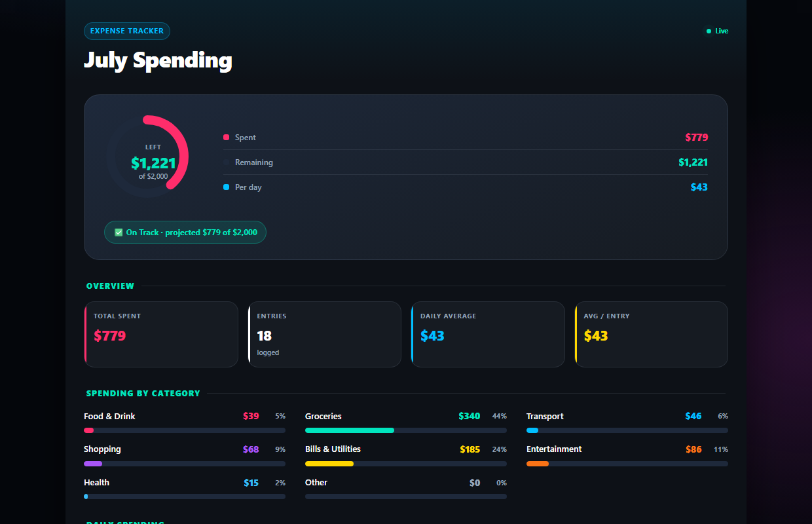Click the green Live status dot
This screenshot has height=524, width=812.
coord(709,31)
